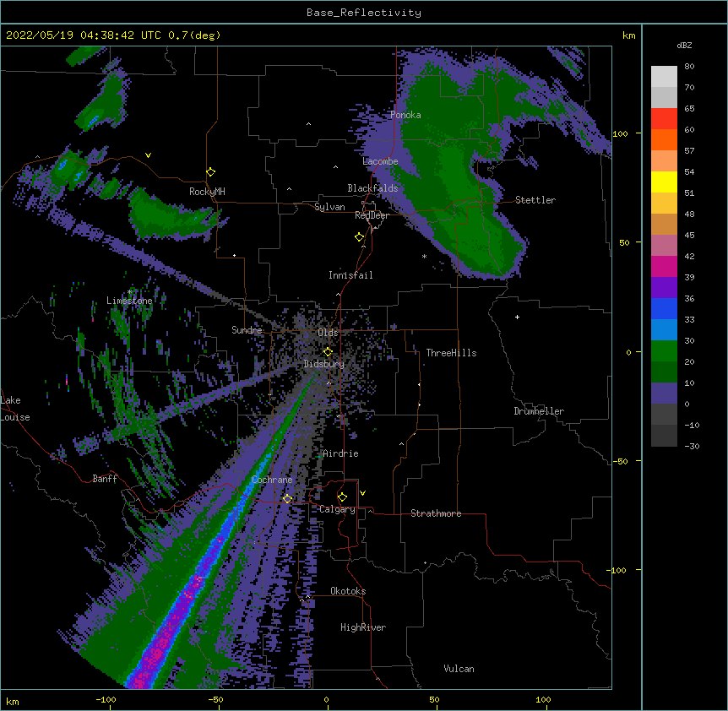Click the Cochrane city label
This screenshot has width=728, height=711.
coord(272,480)
